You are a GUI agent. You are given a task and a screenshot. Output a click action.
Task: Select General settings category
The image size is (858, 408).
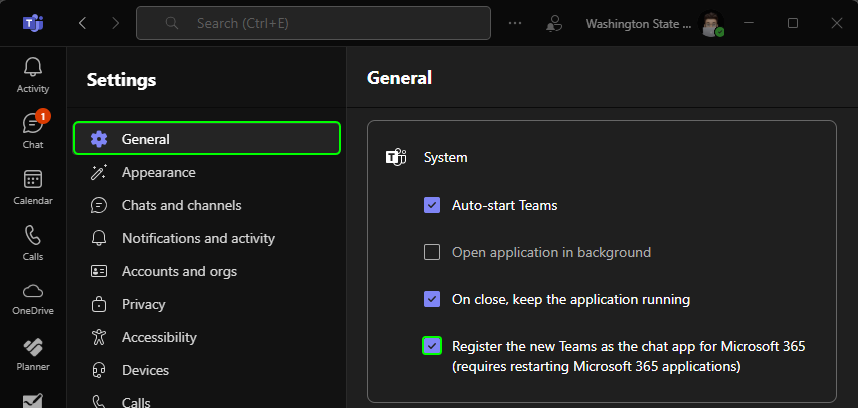(207, 139)
